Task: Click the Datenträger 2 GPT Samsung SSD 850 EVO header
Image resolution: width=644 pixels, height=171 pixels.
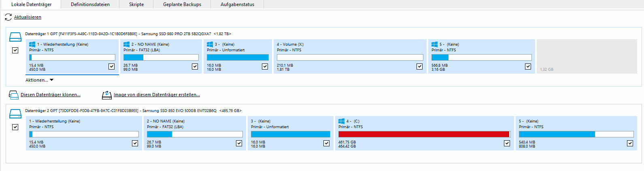Action: click(x=133, y=111)
